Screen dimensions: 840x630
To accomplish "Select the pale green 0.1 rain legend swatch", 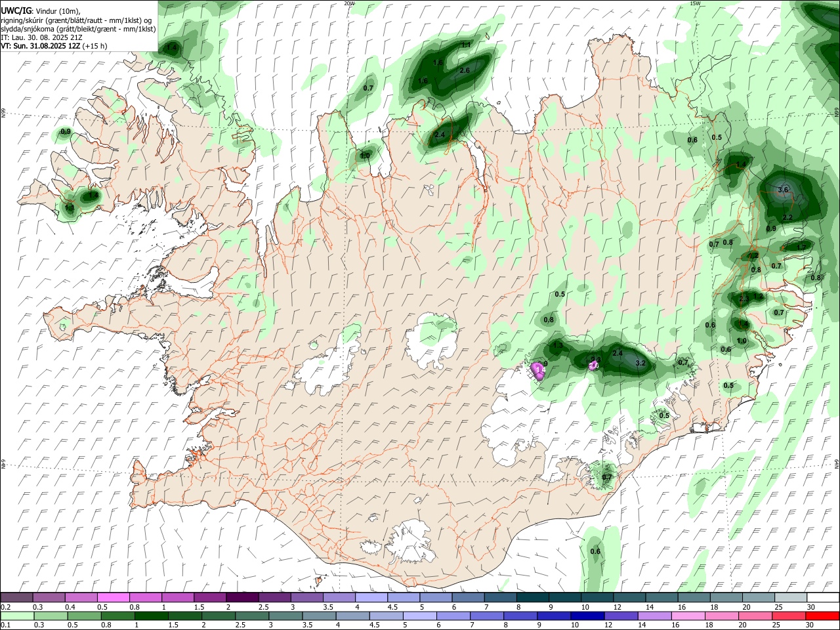I will pyautogui.click(x=18, y=616).
